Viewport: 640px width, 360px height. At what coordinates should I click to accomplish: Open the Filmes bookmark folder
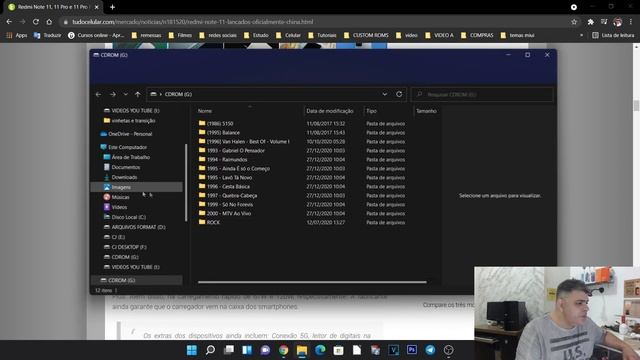click(180, 35)
